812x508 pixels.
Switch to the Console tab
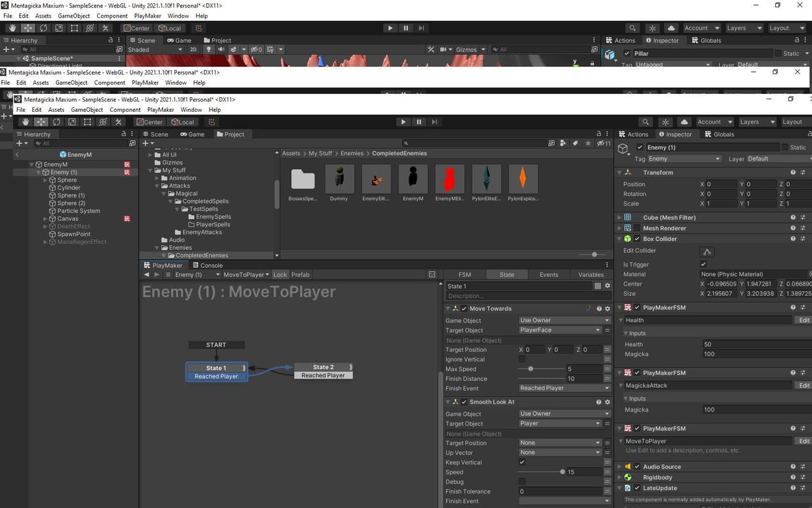(207, 265)
